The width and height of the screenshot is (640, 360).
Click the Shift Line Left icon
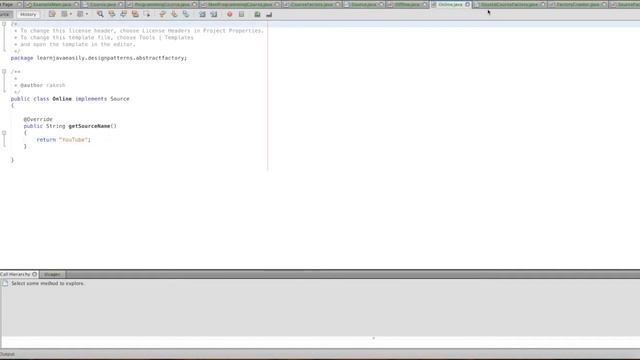[x=202, y=14]
